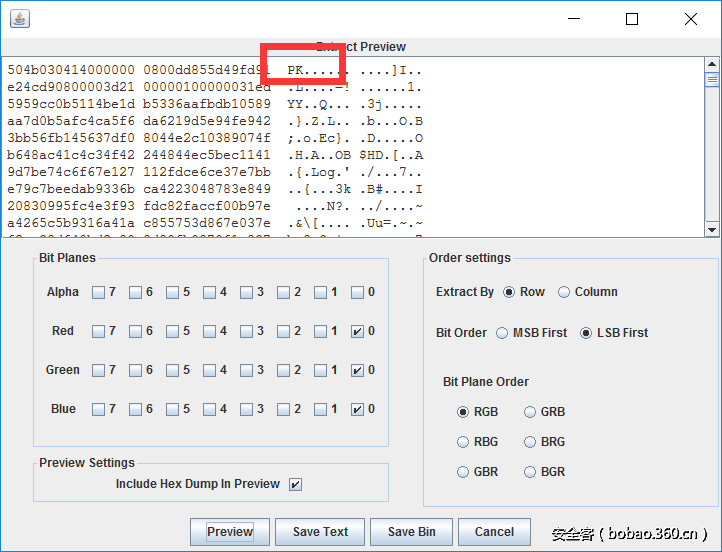Image resolution: width=722 pixels, height=552 pixels.
Task: Select Extract By Column radio button
Action: [x=564, y=292]
